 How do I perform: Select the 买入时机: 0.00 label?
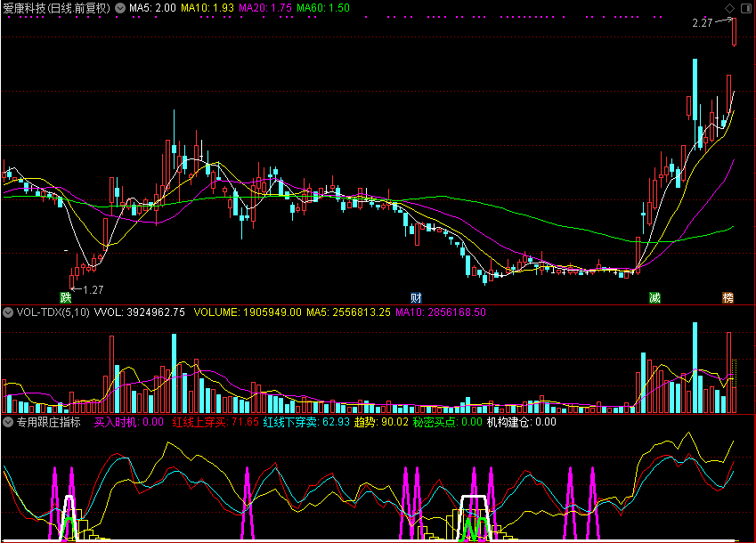[x=129, y=422]
